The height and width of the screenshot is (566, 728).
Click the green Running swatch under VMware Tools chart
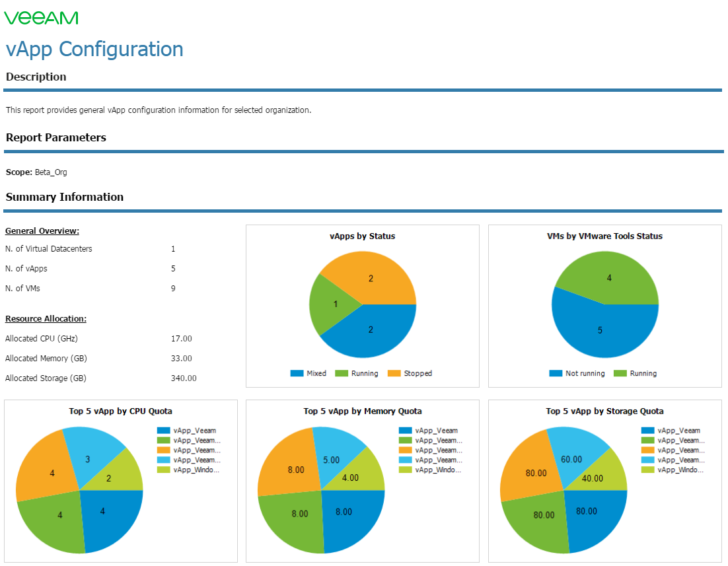coord(620,373)
